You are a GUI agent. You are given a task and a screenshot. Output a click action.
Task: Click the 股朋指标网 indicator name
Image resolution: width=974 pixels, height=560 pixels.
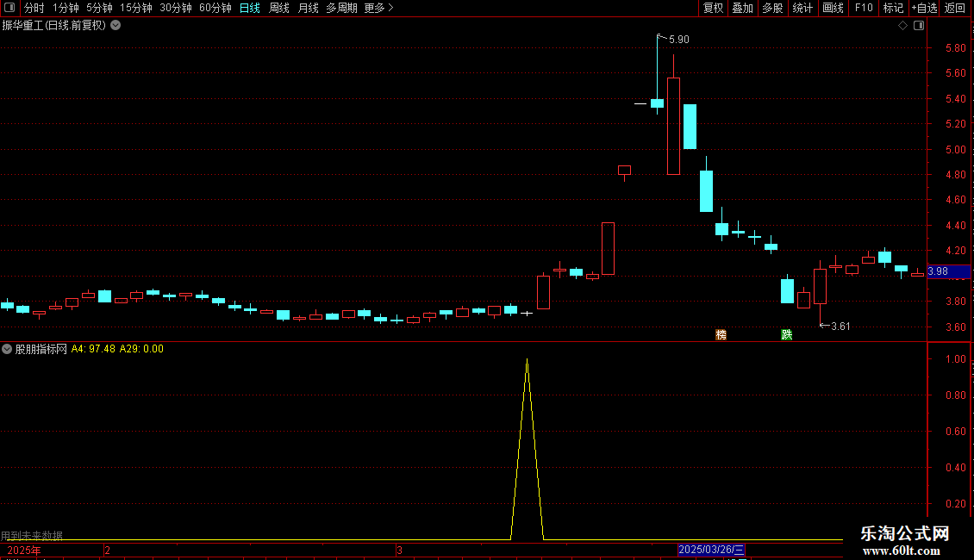(41, 349)
